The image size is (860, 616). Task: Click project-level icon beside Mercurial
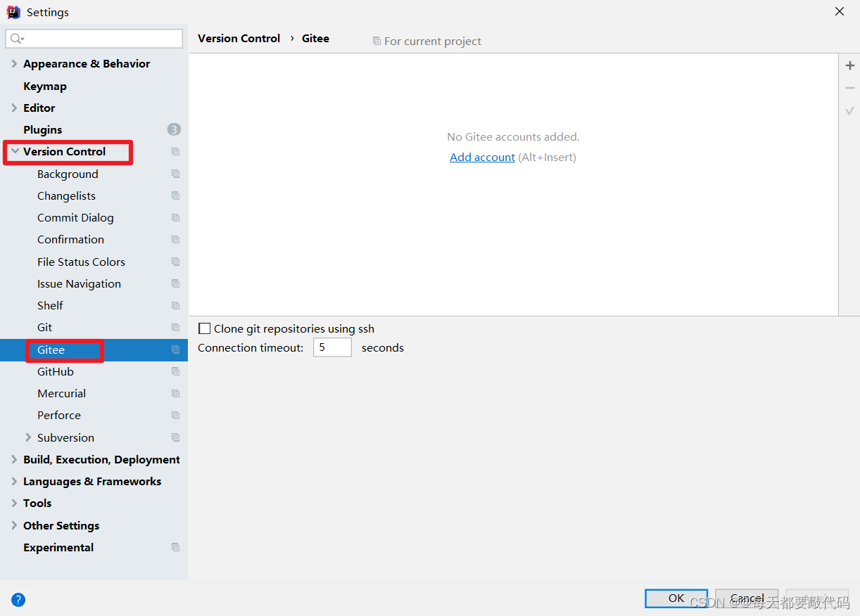[x=175, y=393]
